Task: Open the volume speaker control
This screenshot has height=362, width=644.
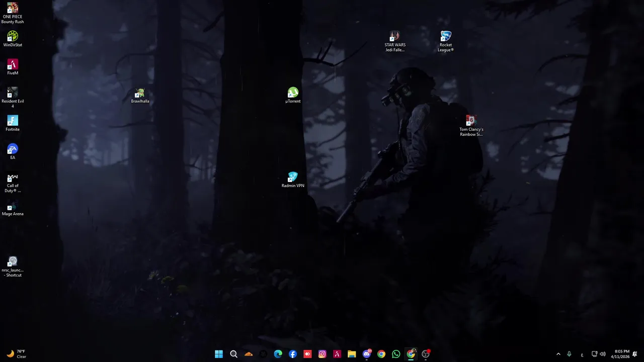Action: tap(603, 354)
